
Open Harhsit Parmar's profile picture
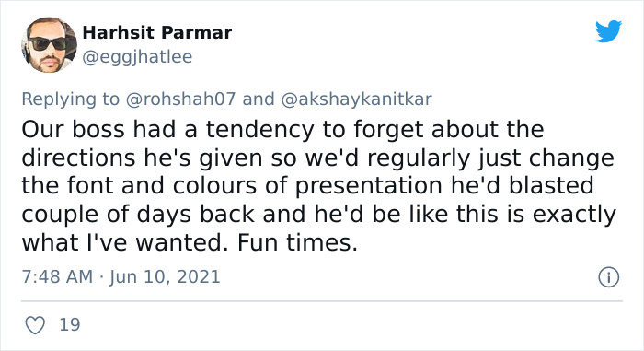(x=49, y=45)
